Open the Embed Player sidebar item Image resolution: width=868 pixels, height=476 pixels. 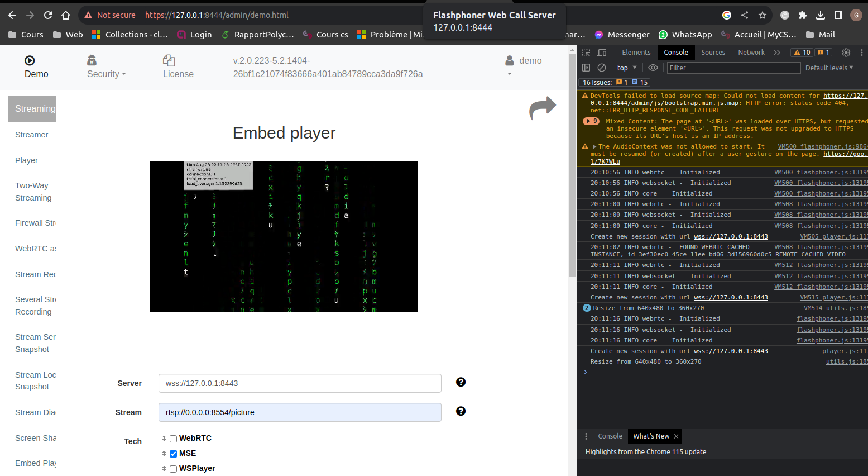click(x=35, y=463)
